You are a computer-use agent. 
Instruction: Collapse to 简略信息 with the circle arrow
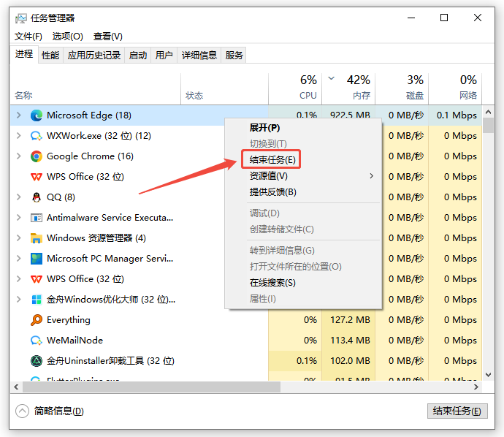coord(22,411)
